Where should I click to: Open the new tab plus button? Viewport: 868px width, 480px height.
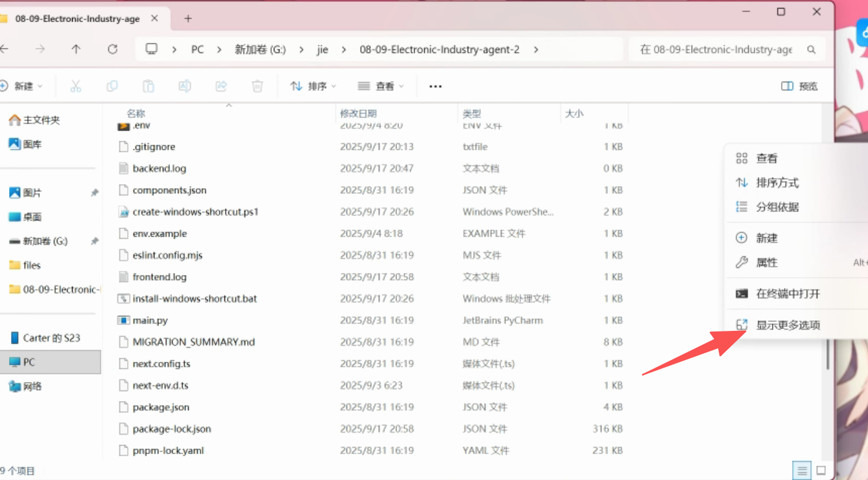click(188, 19)
